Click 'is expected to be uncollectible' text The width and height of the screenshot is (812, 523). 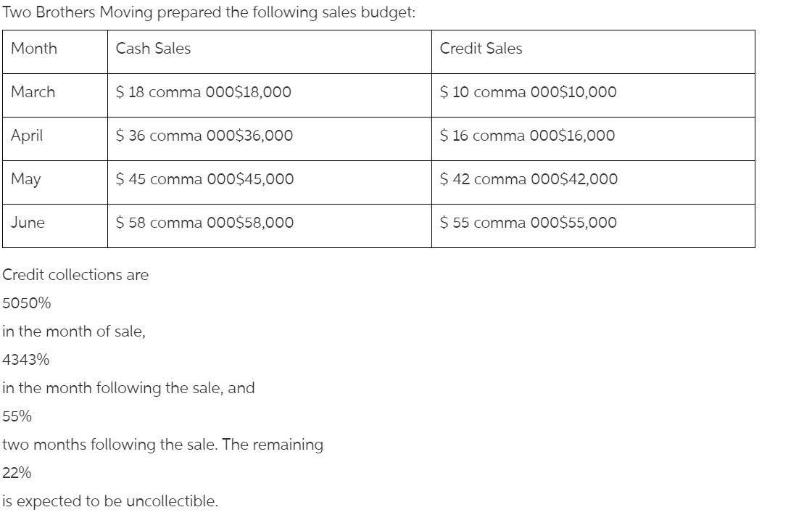110,501
